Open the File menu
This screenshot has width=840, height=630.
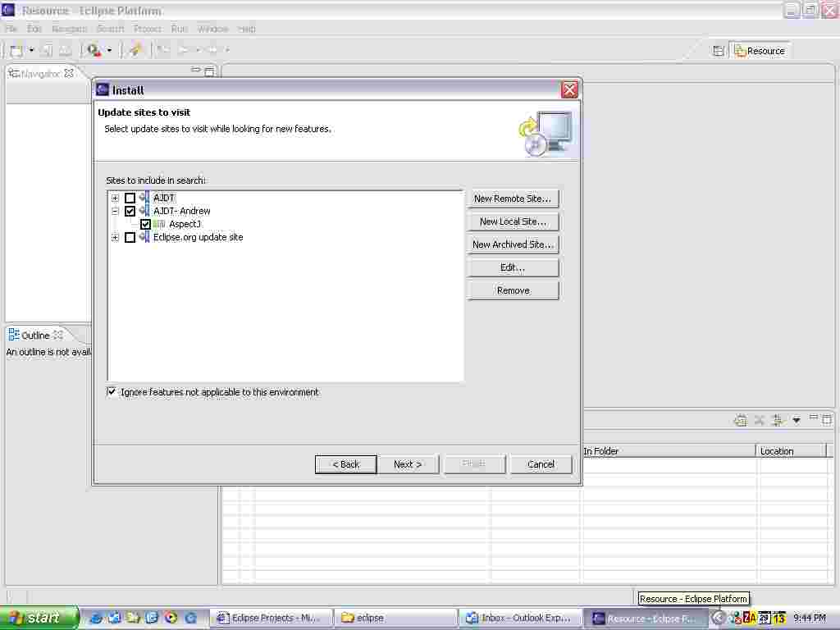click(x=11, y=29)
